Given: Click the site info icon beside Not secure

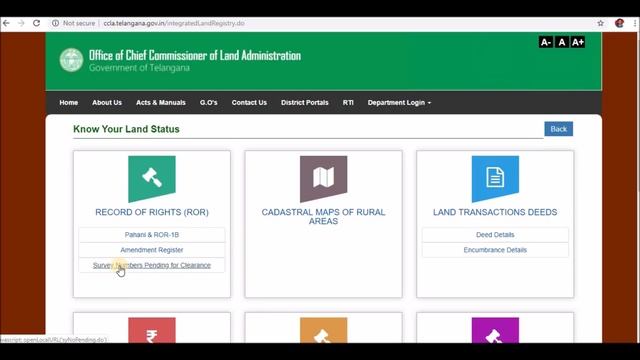Looking at the screenshot, I should point(55,23).
